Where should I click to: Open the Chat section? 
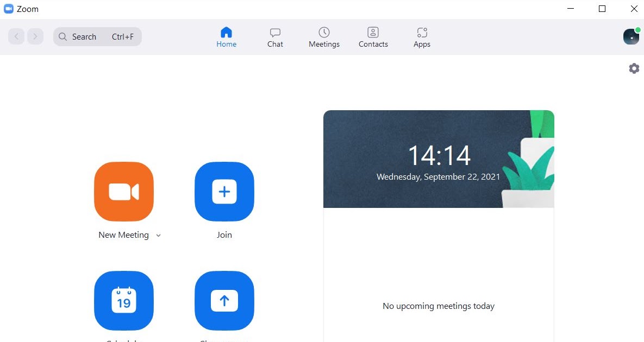pos(275,36)
